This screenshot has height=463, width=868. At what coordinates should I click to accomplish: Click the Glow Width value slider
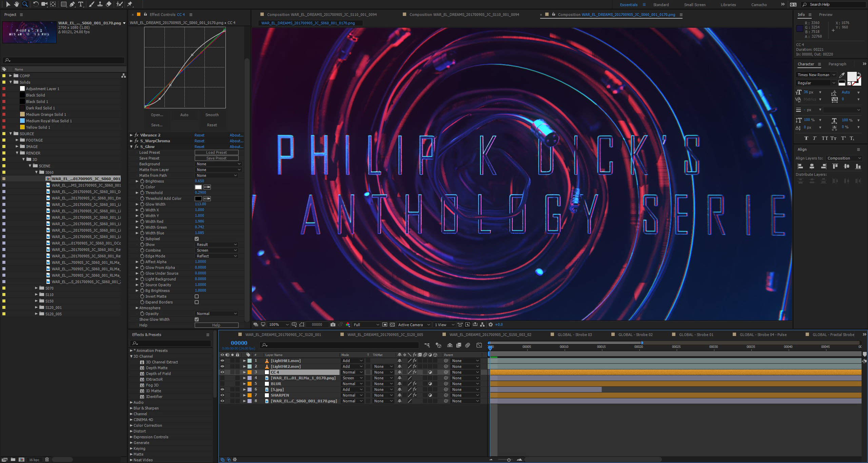[199, 204]
